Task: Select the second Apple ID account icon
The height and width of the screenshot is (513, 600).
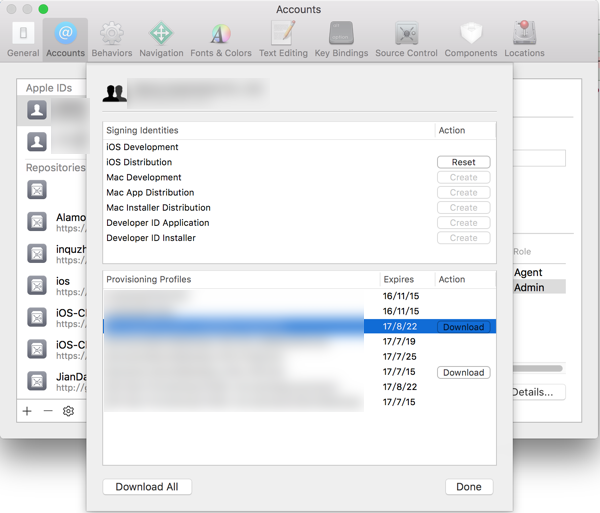Action: click(x=37, y=142)
